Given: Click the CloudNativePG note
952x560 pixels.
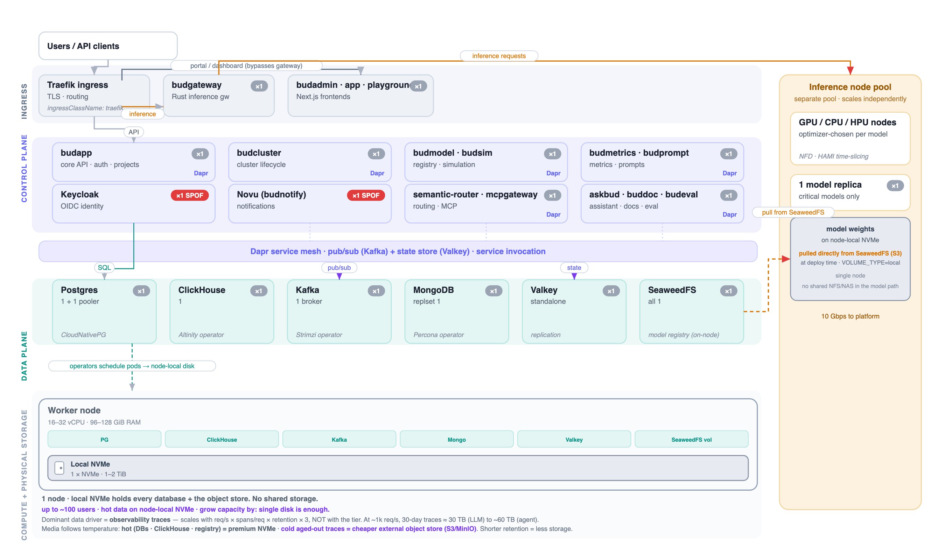Looking at the screenshot, I should click(84, 335).
